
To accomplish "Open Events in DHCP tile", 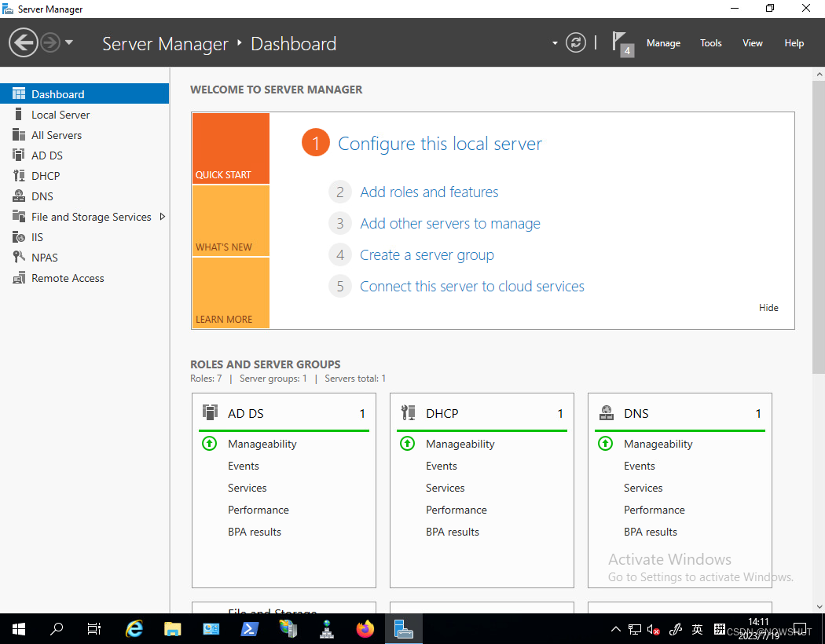I will click(441, 466).
